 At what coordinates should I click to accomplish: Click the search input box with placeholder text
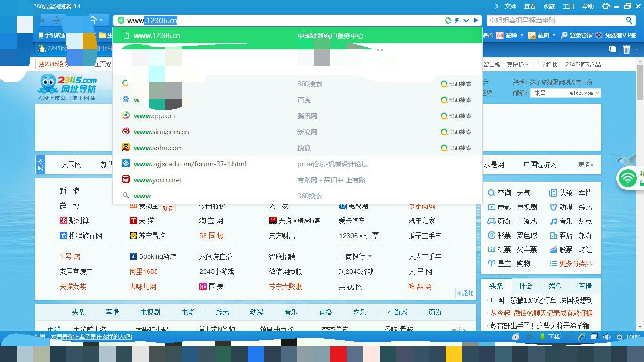tap(554, 21)
